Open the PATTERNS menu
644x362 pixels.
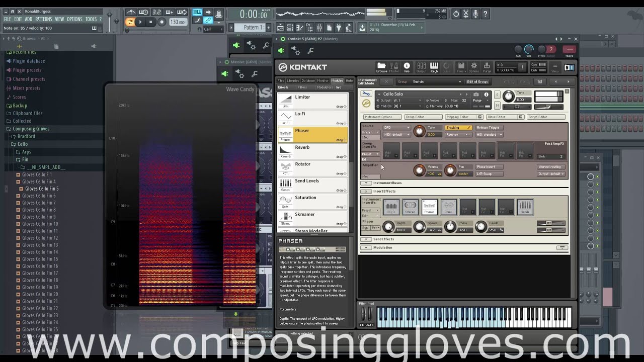(43, 19)
